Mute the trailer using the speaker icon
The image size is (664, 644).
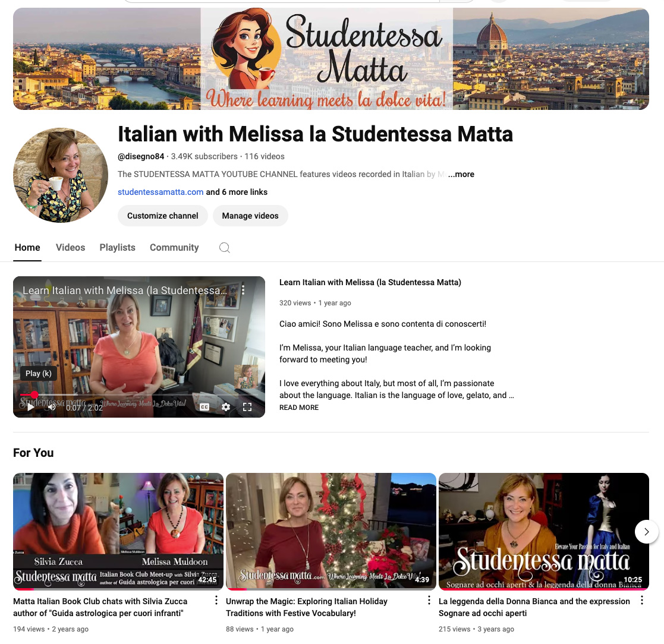(52, 407)
